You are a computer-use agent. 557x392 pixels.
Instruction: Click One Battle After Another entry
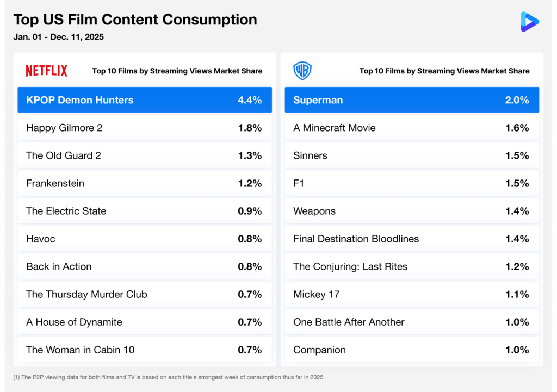[x=412, y=322]
